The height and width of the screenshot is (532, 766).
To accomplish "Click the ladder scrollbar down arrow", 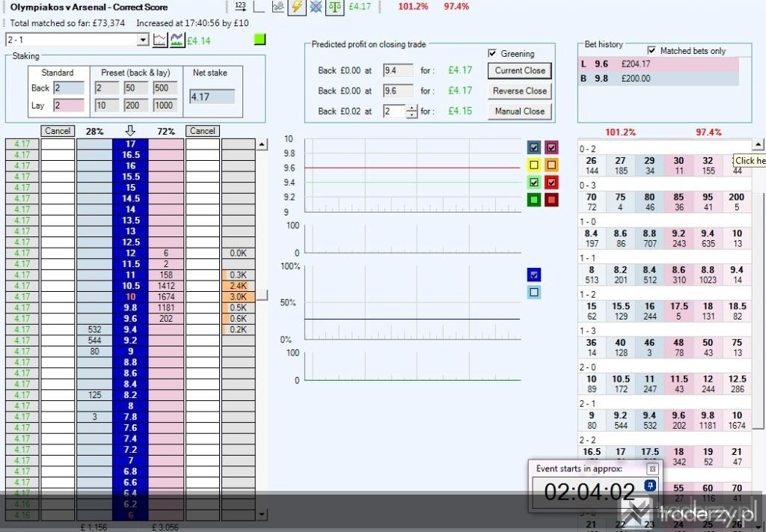I will point(263,514).
